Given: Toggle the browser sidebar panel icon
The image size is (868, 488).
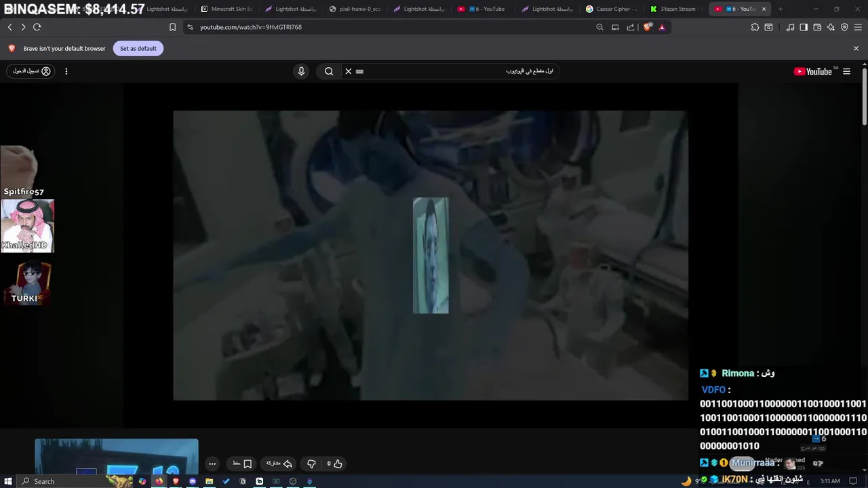Looking at the screenshot, I should pyautogui.click(x=804, y=27).
